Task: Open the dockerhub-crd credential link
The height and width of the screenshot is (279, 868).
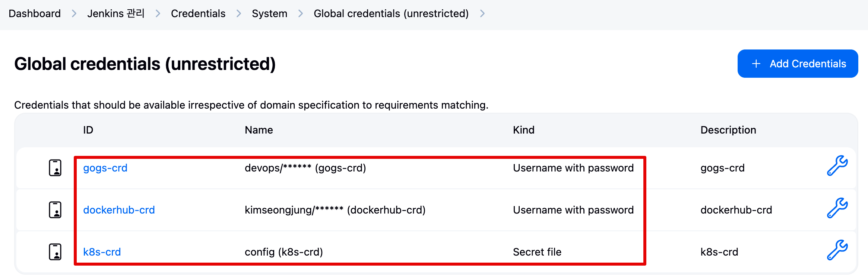Action: pos(119,210)
